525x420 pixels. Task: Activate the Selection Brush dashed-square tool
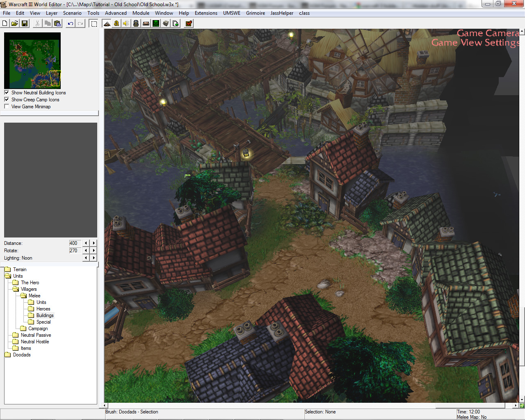(x=94, y=23)
